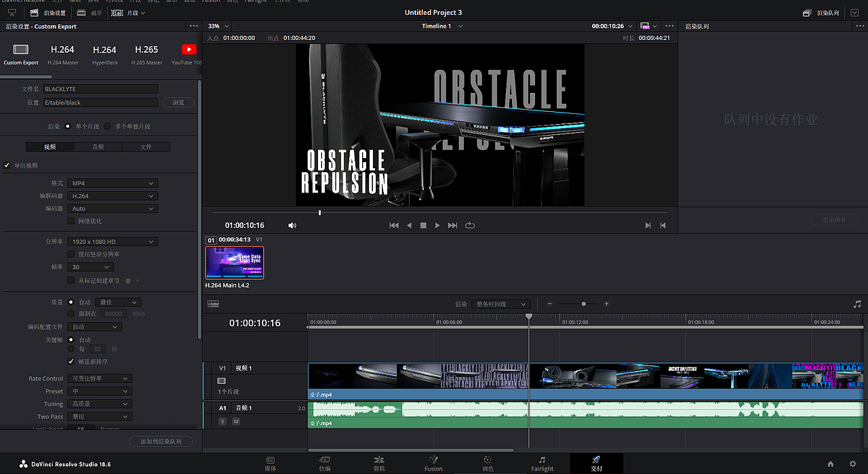
Task: Select the 限制在 bitrate restrict radio button
Action: tap(71, 313)
